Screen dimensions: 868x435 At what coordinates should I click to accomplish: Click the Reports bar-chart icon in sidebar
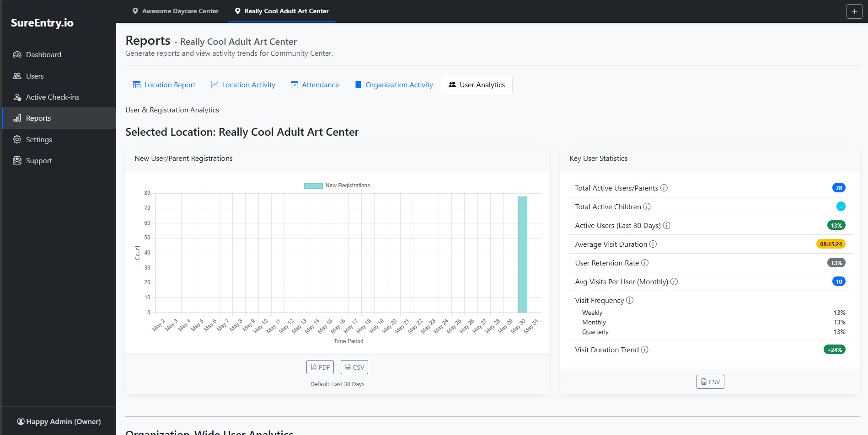point(17,118)
